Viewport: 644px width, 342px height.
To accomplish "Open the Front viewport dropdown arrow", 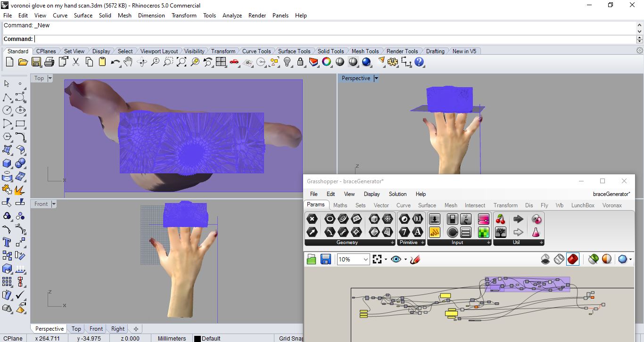I will pos(54,204).
